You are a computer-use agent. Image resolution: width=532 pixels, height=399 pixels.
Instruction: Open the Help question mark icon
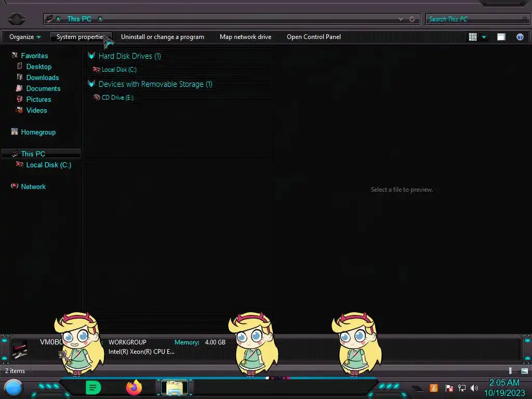(x=520, y=37)
